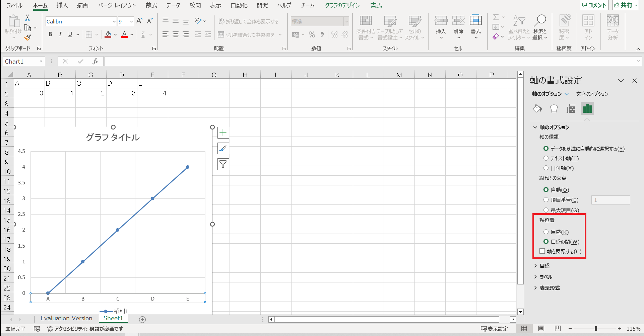This screenshot has width=644, height=336.
Task: Switch to Page Break Preview in status bar
Action: 558,329
